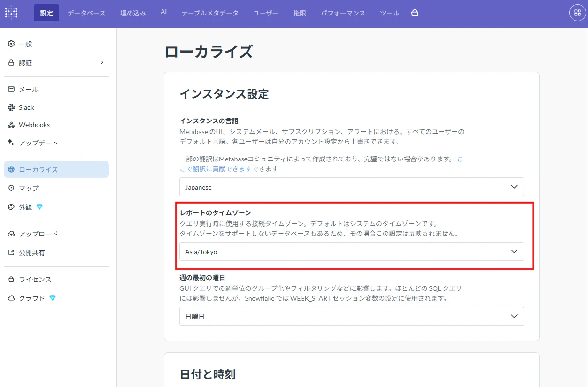This screenshot has width=588, height=387.
Task: Expand the 認証 submenu chevron
Action: tap(102, 62)
